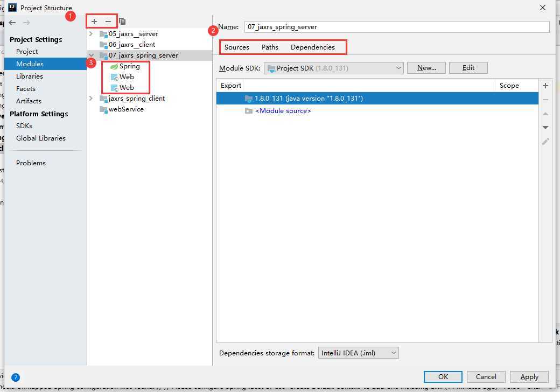Click the Scope column header
560x392 pixels.
click(x=516, y=86)
